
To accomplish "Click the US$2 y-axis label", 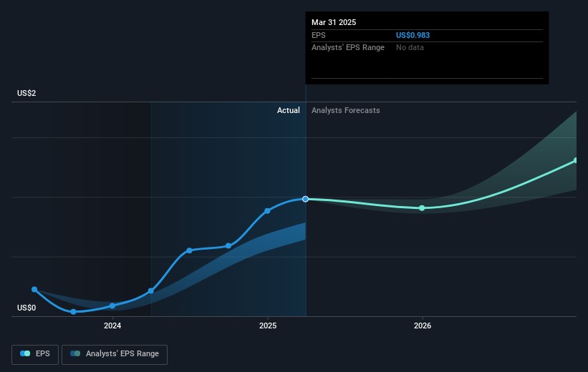I will [x=26, y=94].
